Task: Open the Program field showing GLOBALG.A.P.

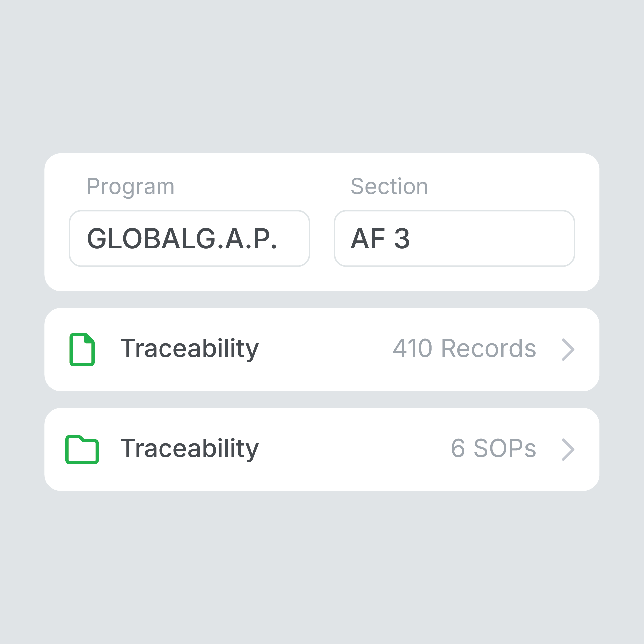Action: click(189, 238)
